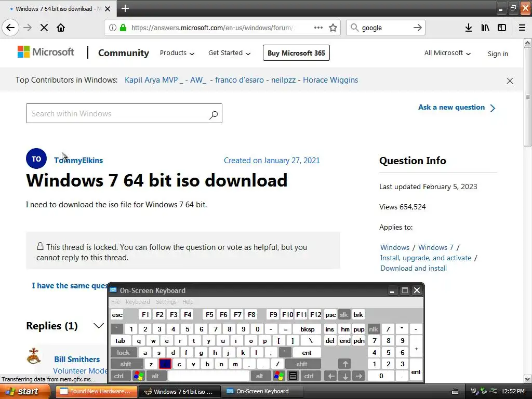Click the Microsoft logo

click(x=46, y=52)
